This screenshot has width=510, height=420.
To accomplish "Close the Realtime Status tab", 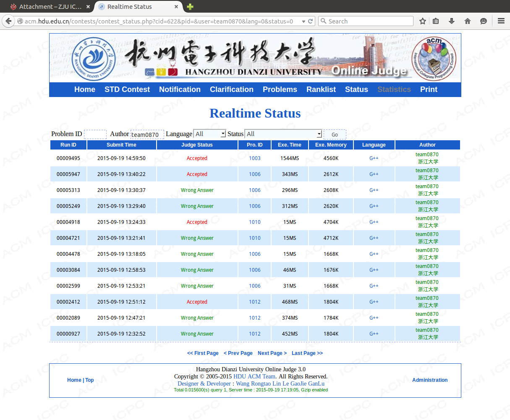I will click(176, 7).
